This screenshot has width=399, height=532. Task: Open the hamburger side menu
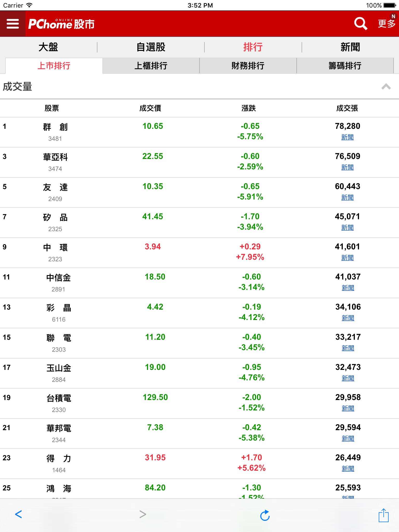coord(13,24)
